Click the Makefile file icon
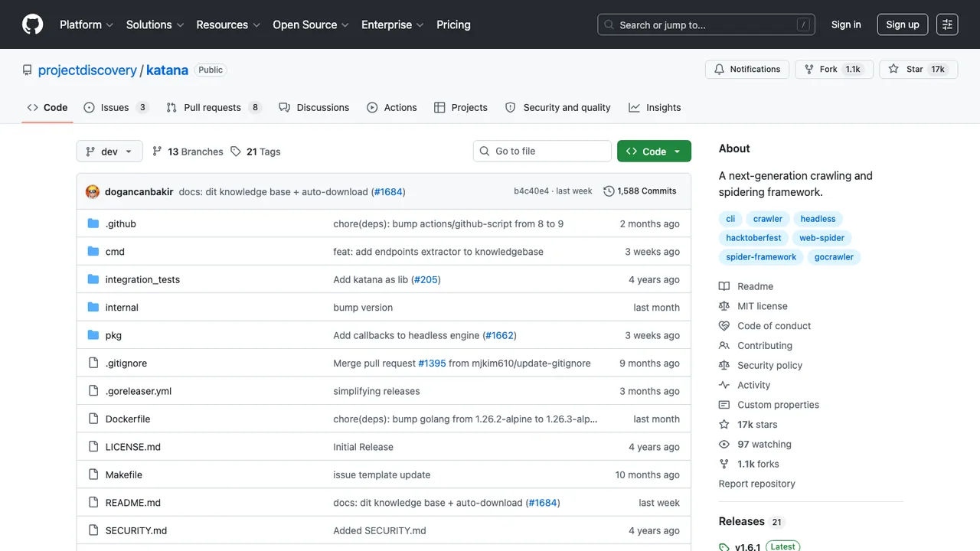The image size is (980, 551). [93, 474]
